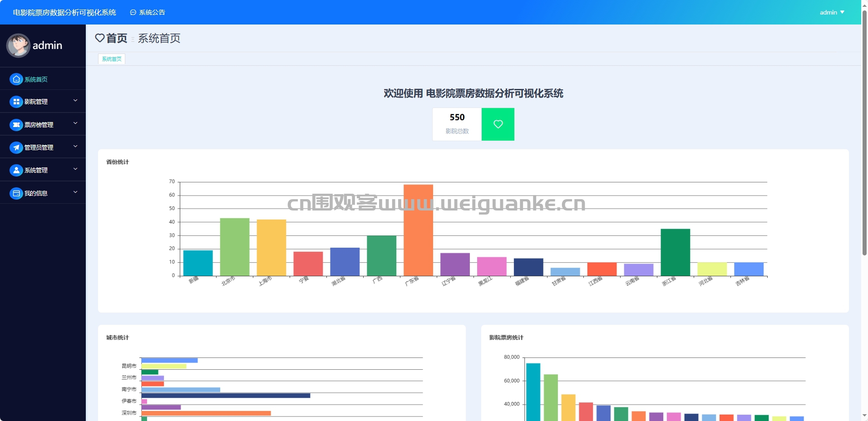This screenshot has width=868, height=421.
Task: Open the admin dropdown in top bar
Action: coord(832,12)
